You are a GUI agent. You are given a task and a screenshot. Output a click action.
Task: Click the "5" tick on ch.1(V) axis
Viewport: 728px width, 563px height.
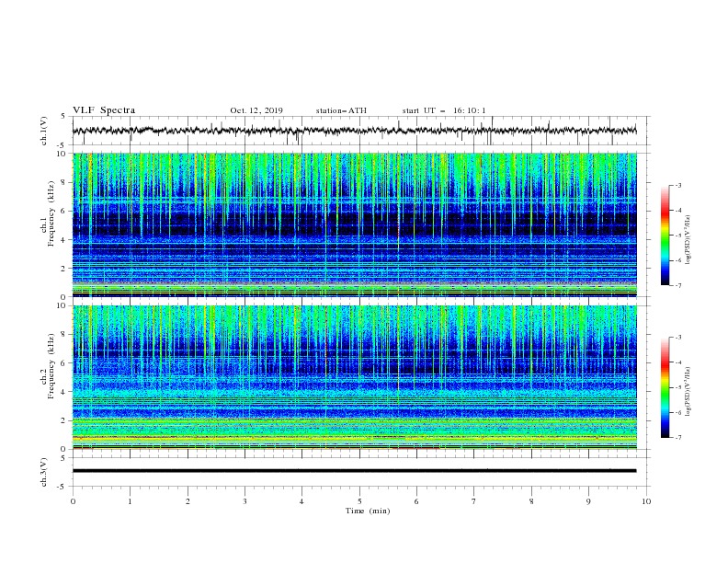(x=64, y=116)
